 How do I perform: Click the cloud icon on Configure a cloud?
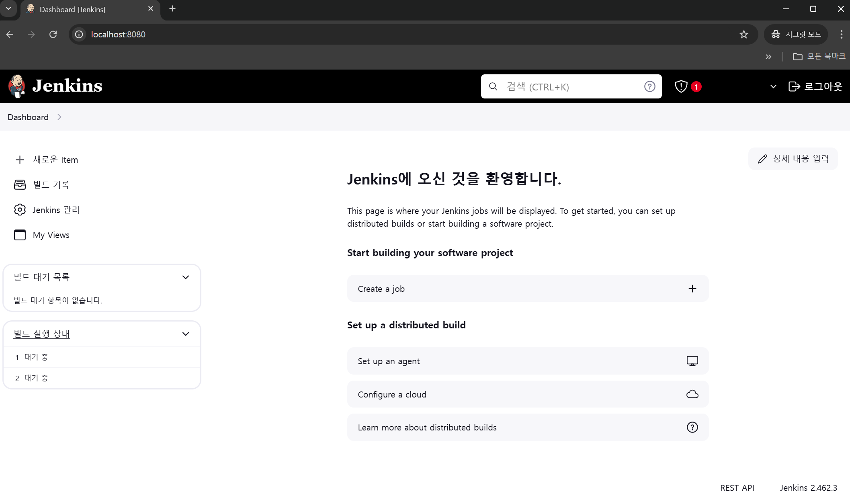pyautogui.click(x=692, y=394)
